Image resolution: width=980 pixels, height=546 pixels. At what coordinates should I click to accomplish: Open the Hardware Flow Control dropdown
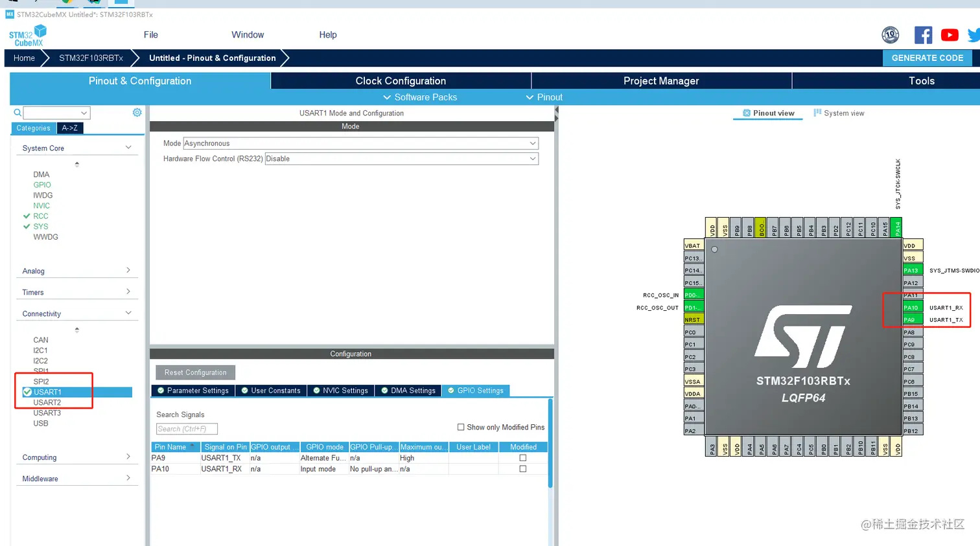[401, 159]
